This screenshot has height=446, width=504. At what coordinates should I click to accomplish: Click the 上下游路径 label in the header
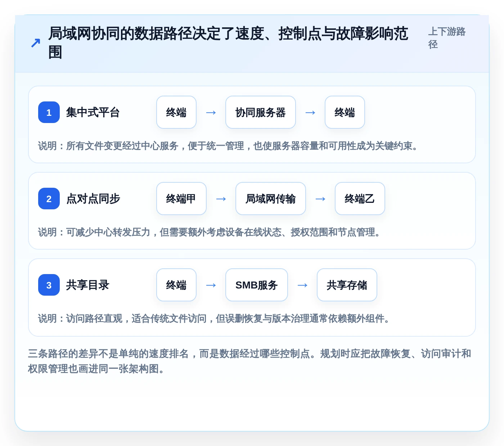tap(447, 38)
